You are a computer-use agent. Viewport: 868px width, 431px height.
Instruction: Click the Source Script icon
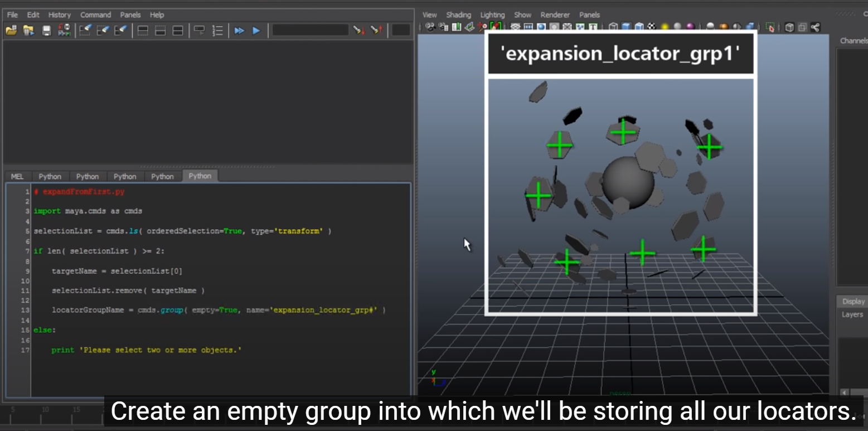(28, 30)
